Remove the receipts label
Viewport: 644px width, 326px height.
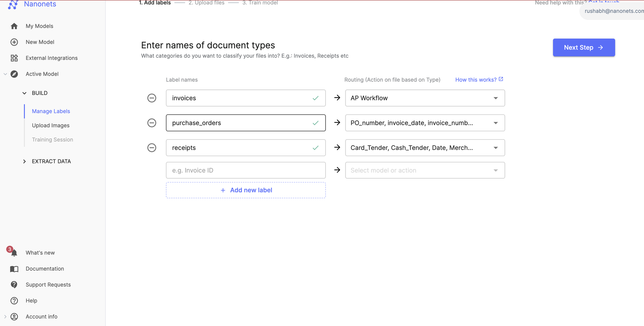point(152,147)
